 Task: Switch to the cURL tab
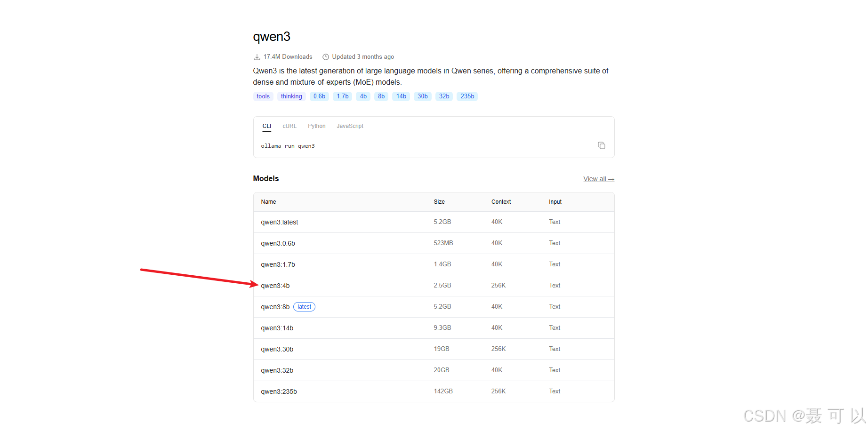tap(289, 126)
